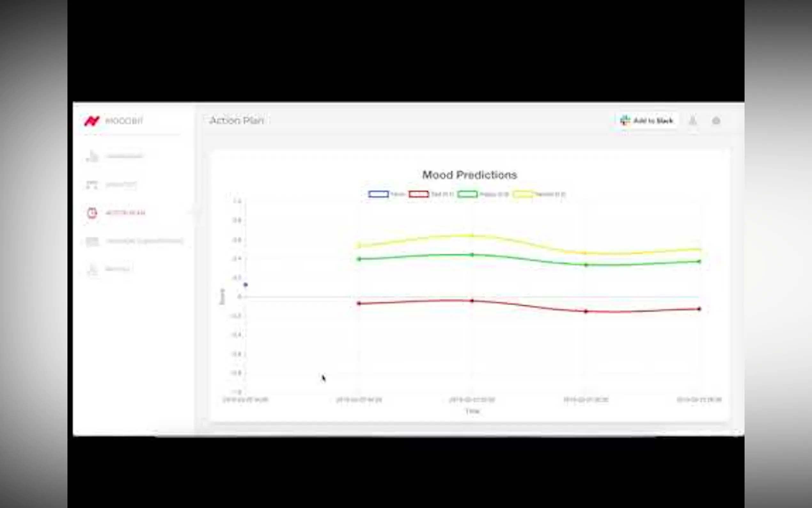The image size is (812, 508).
Task: Click the first sidebar icon under logo
Action: click(x=92, y=156)
